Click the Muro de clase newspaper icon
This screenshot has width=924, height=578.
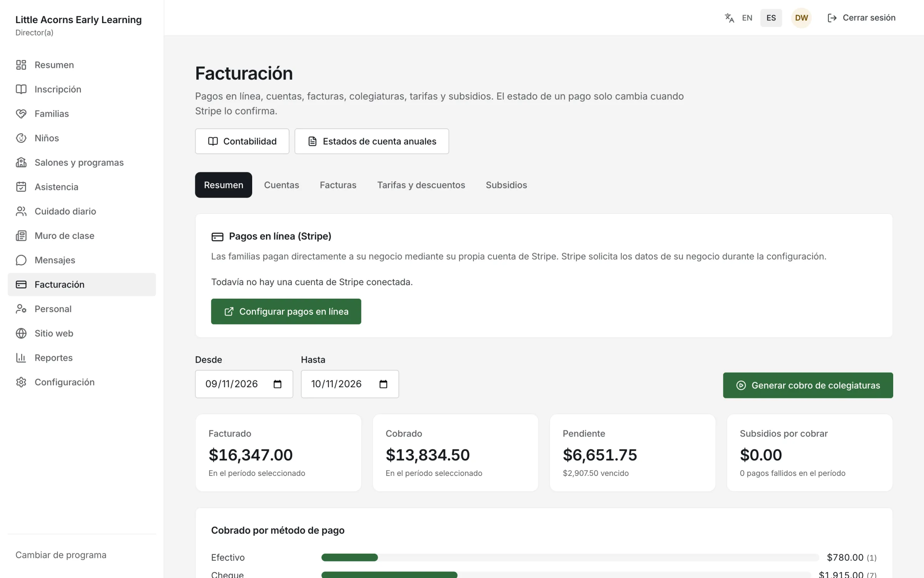click(x=21, y=235)
